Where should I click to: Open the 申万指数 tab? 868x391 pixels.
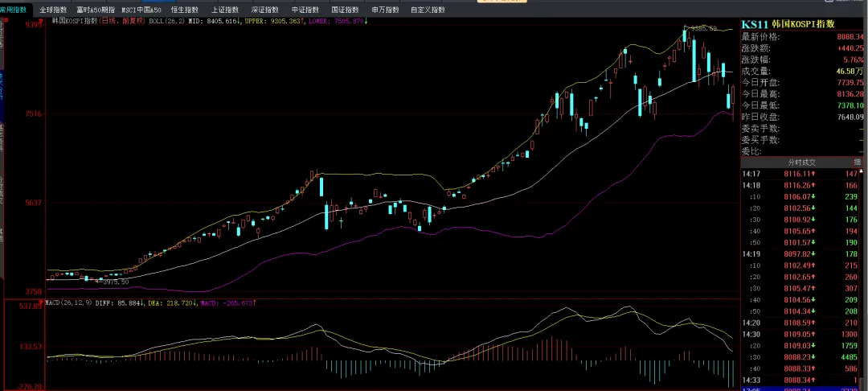pos(385,10)
